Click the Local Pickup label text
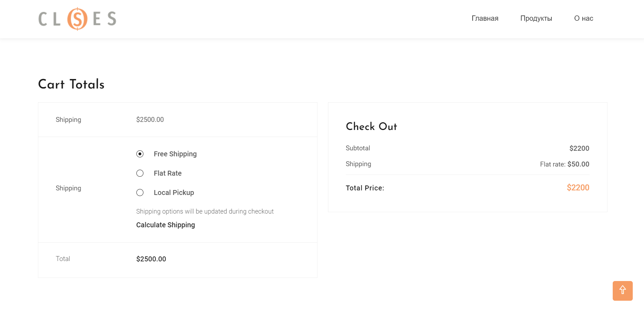This screenshot has width=644, height=313. 174,193
